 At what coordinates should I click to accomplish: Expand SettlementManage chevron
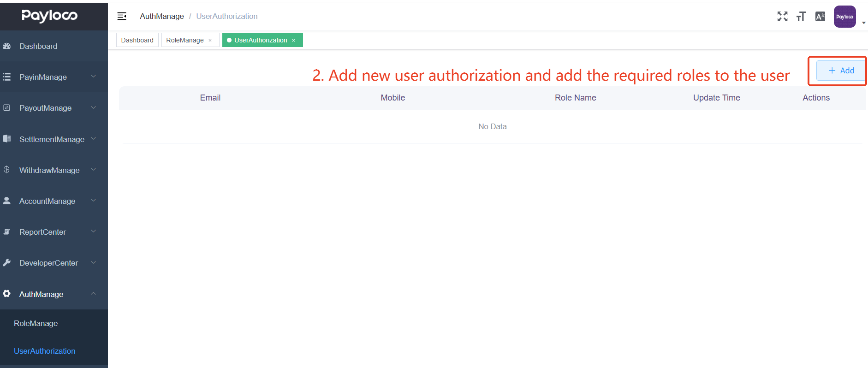tap(94, 138)
